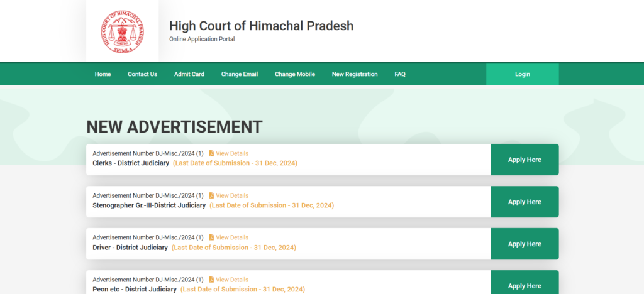
Task: Select Change Email in navigation
Action: [x=240, y=74]
